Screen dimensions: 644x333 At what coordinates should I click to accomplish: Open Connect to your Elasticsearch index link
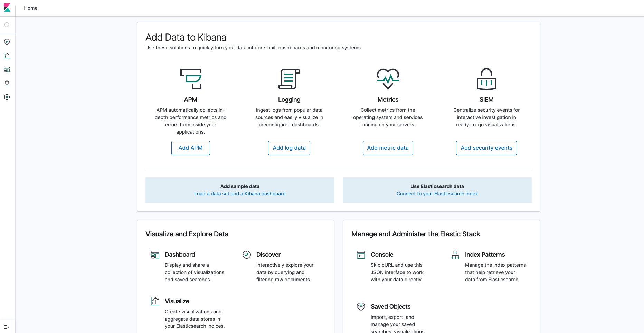[437, 194]
